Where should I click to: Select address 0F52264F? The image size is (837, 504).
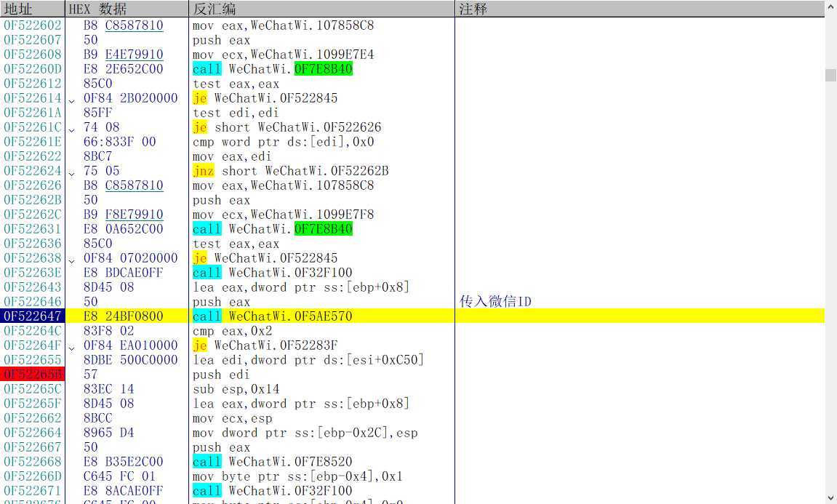33,345
